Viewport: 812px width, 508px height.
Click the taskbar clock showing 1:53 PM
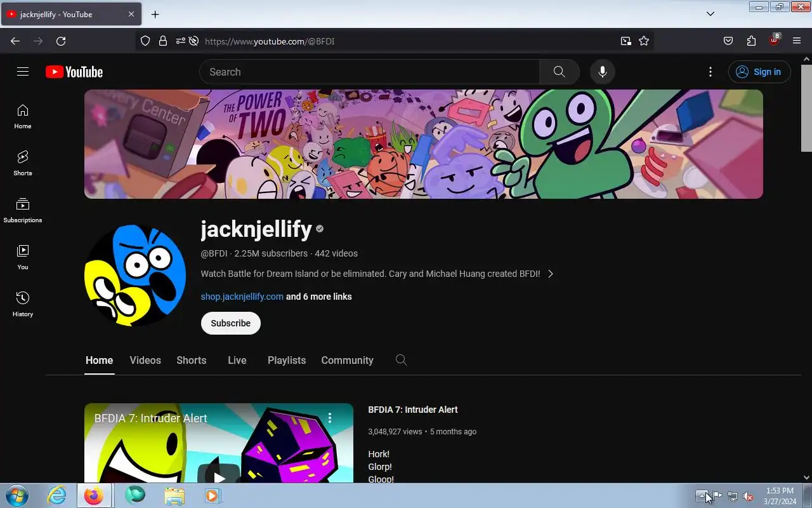[x=780, y=496]
